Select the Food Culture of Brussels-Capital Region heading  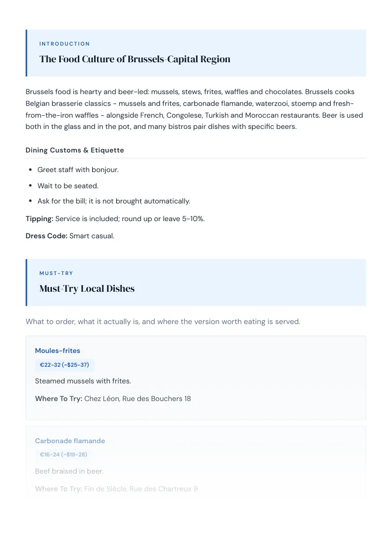[135, 59]
